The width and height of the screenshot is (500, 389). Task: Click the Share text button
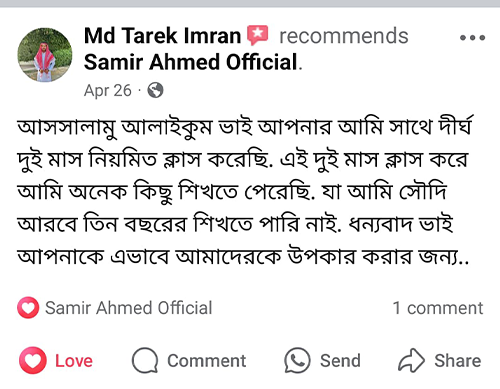click(458, 361)
